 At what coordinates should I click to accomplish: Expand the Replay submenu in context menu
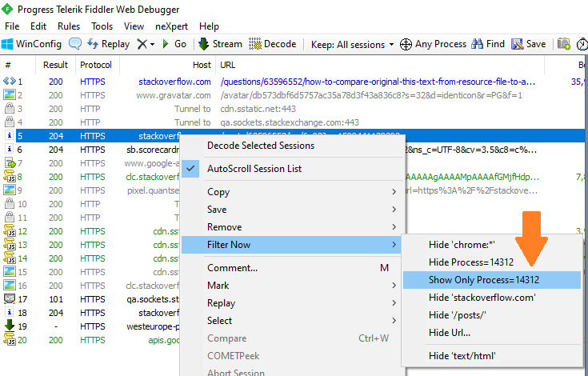(x=293, y=303)
